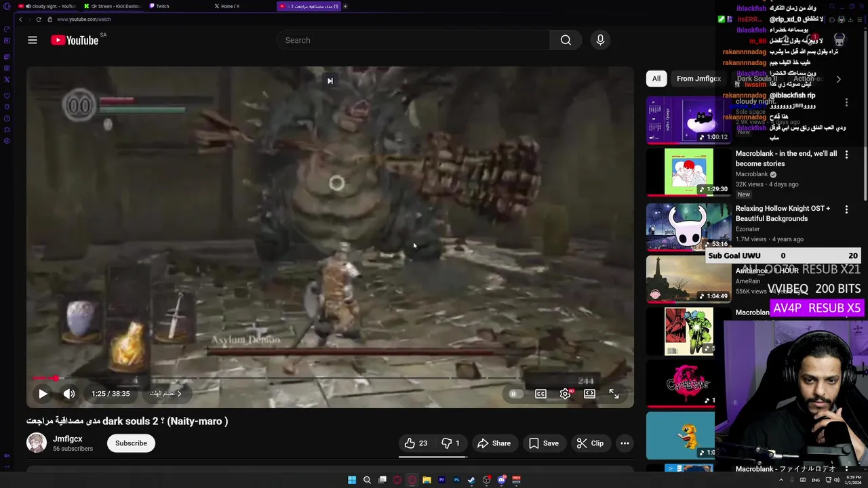Toggle the autoplay switch in player
Image resolution: width=868 pixels, height=488 pixels.
coord(515,394)
